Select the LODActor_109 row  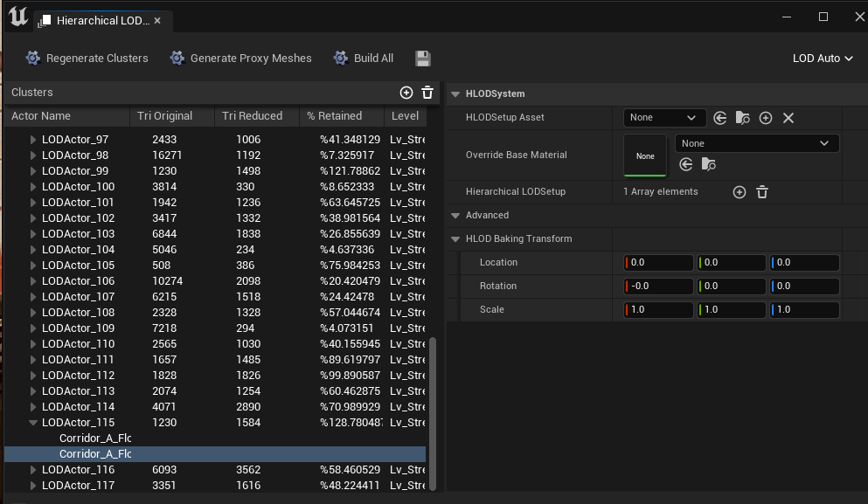(x=215, y=328)
